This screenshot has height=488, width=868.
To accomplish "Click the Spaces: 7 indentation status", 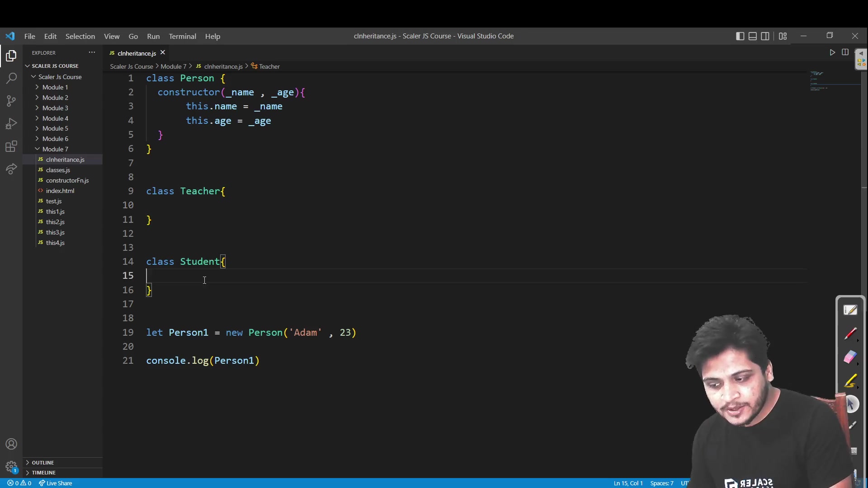I will pyautogui.click(x=661, y=483).
